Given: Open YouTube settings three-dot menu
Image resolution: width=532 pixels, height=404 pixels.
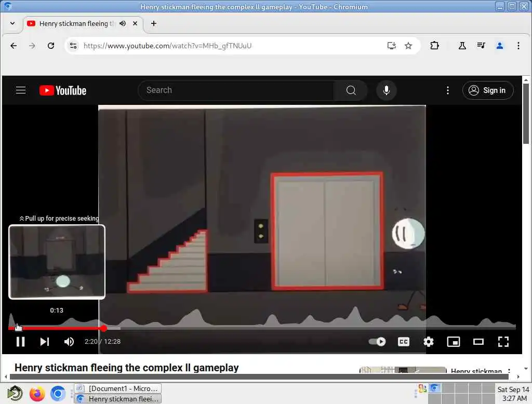Looking at the screenshot, I should 448,90.
